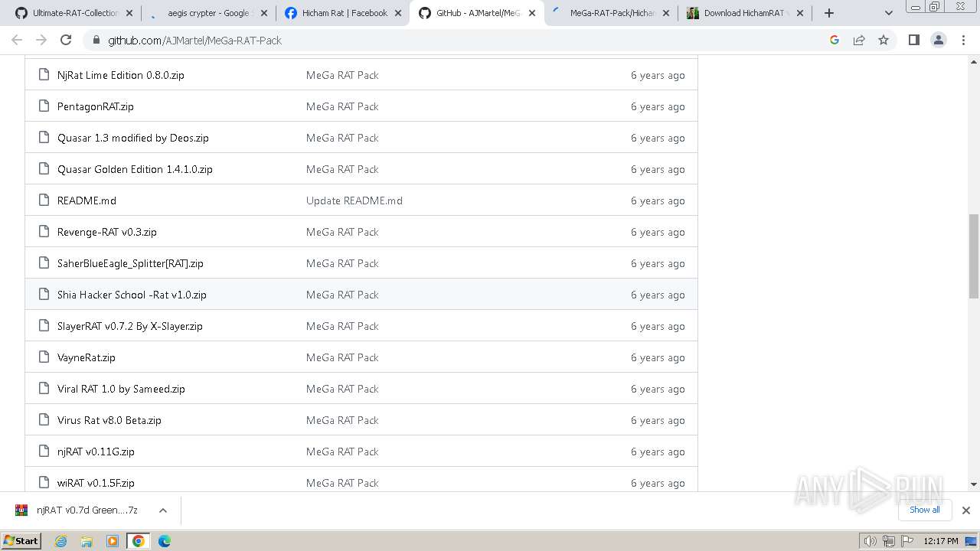Open the Windows Start menu
Image resolution: width=980 pixels, height=551 pixels.
[x=21, y=541]
